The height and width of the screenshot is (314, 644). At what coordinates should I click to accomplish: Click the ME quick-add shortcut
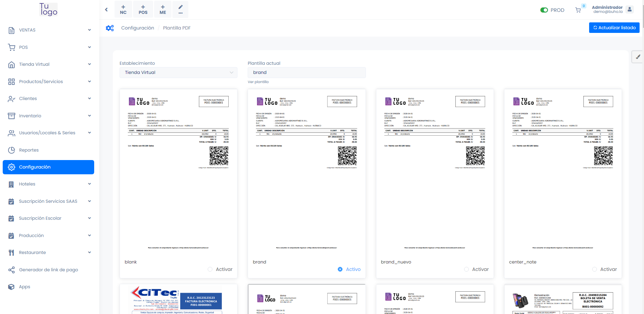[x=163, y=9]
